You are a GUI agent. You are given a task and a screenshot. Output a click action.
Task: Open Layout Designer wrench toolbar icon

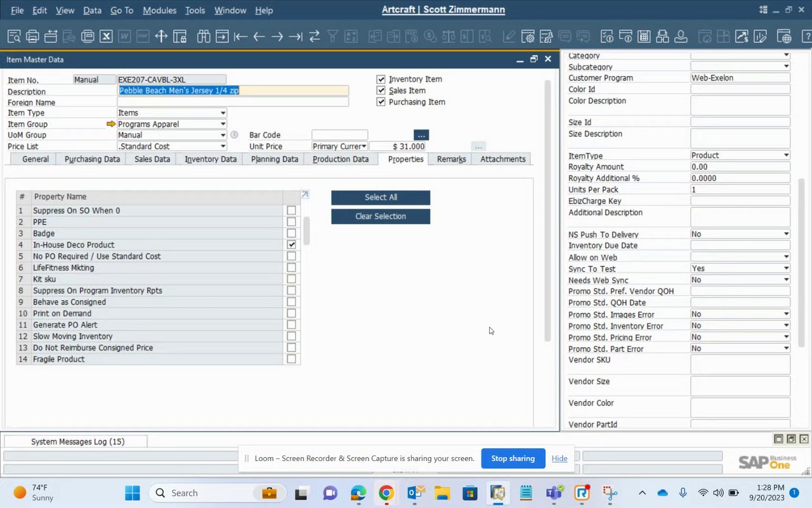coord(546,36)
